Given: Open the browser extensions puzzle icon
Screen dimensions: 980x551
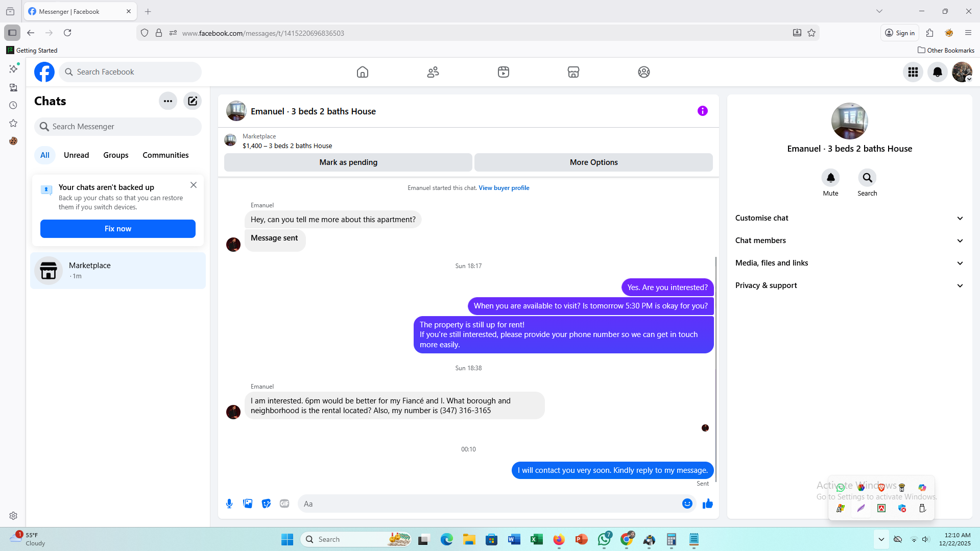Looking at the screenshot, I should (929, 33).
